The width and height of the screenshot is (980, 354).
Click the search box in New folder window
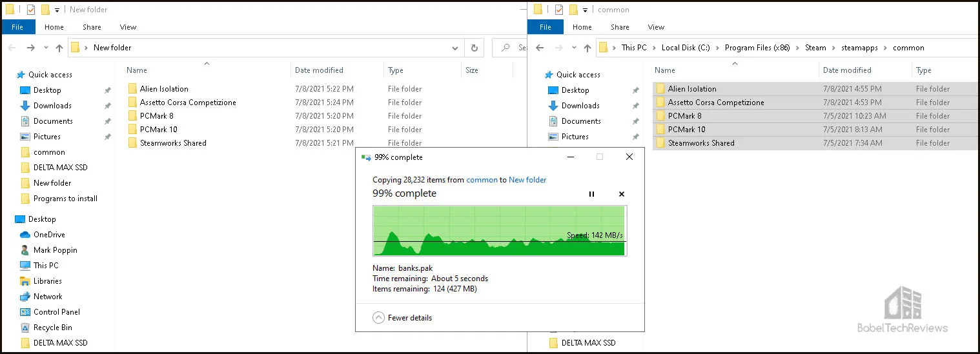pos(509,48)
